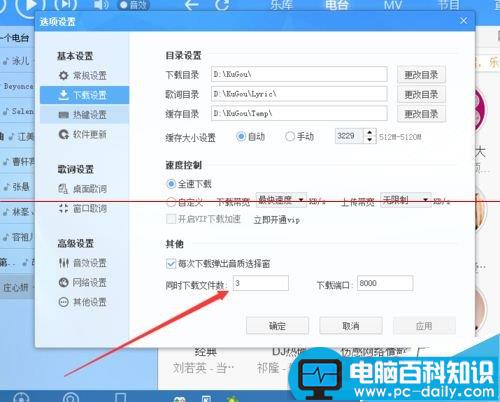The image size is (500, 402).
Task: Select 庄心妍 row in the radio list
Action: click(x=17, y=287)
